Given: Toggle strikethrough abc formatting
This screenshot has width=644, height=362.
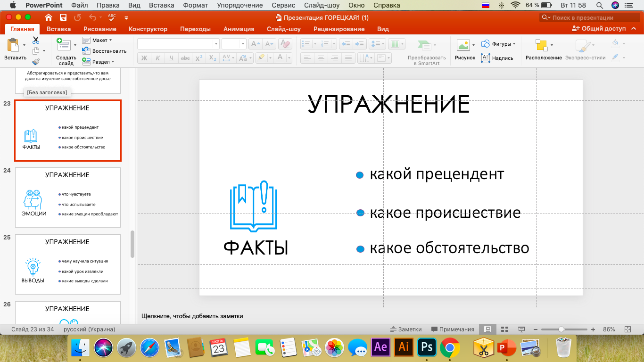Looking at the screenshot, I should (185, 58).
